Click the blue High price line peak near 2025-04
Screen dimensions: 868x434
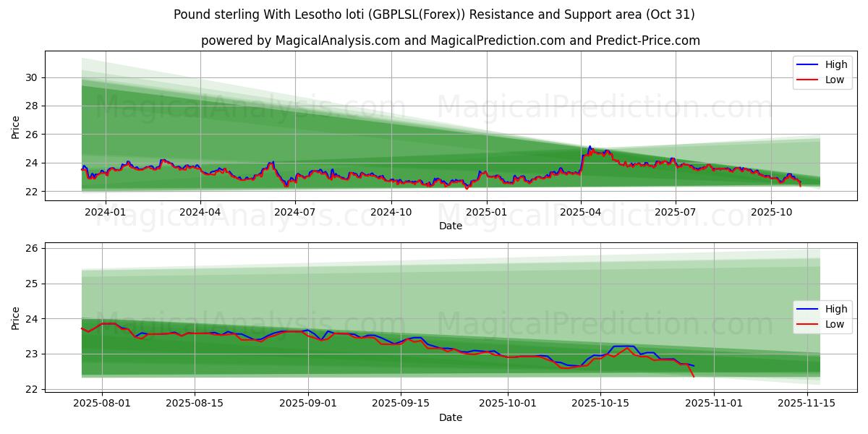click(590, 147)
